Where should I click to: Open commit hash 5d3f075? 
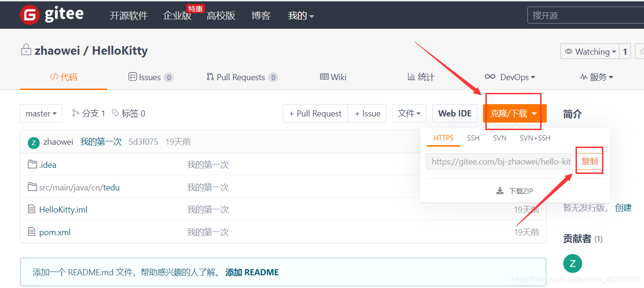coord(143,141)
